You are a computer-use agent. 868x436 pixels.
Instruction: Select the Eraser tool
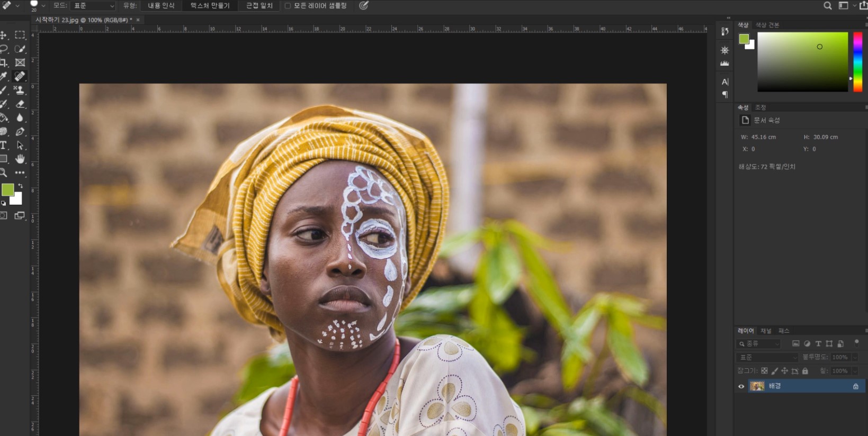click(20, 104)
